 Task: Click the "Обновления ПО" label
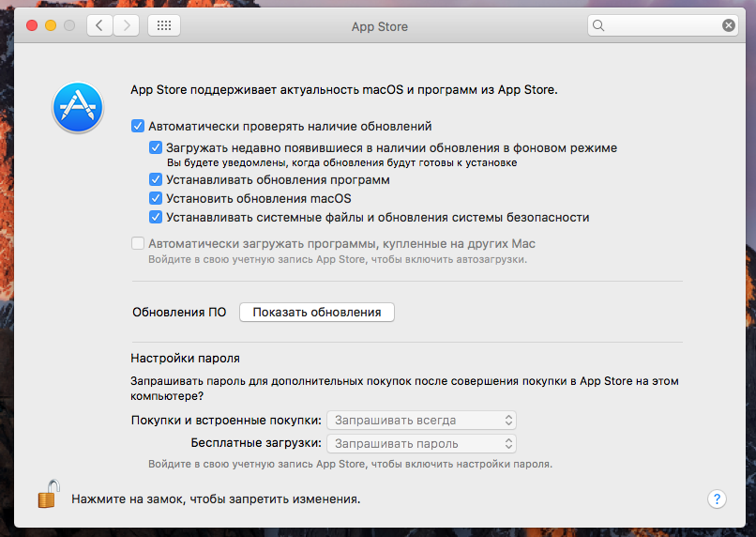179,313
